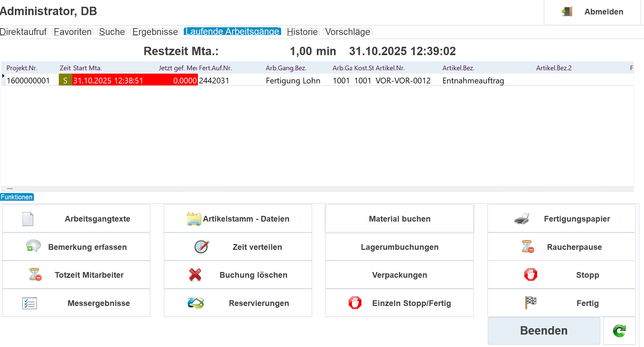The image size is (644, 347).
Task: Click the green S status cell
Action: point(65,81)
